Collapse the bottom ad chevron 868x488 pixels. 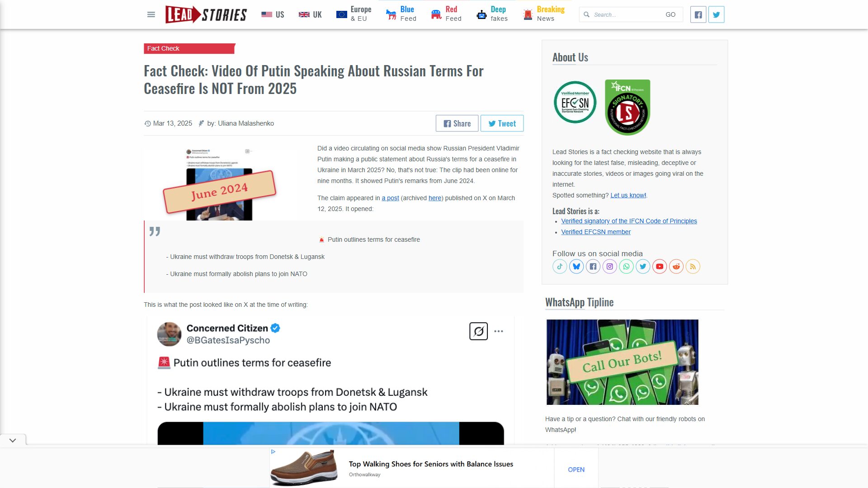pyautogui.click(x=13, y=440)
